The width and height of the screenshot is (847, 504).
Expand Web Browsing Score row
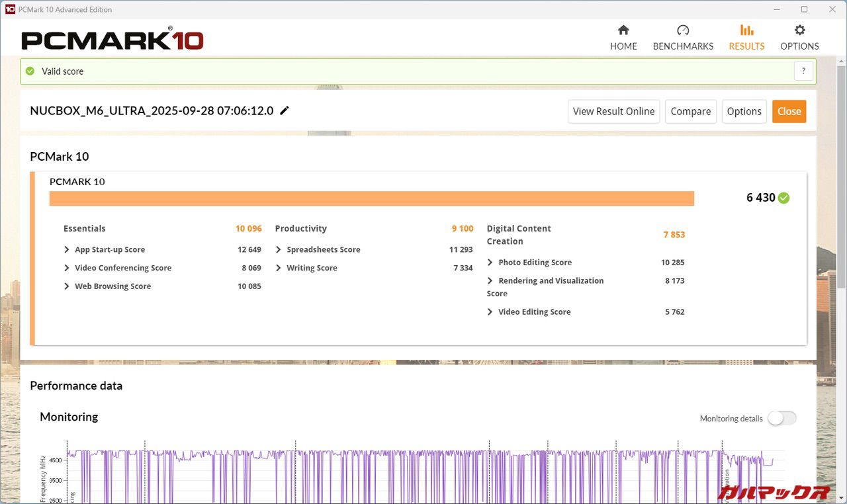point(67,286)
